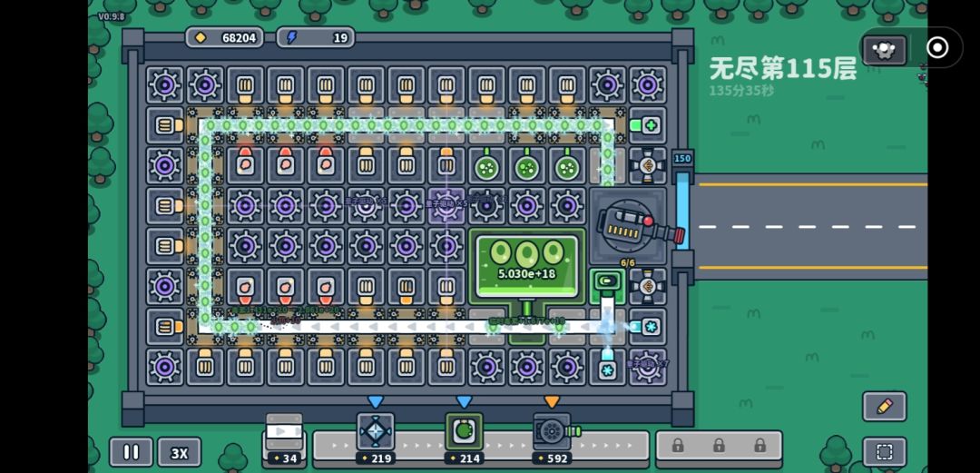Tap the elapsed time 135分35秒
Image resolution: width=980 pixels, height=473 pixels.
(x=741, y=91)
